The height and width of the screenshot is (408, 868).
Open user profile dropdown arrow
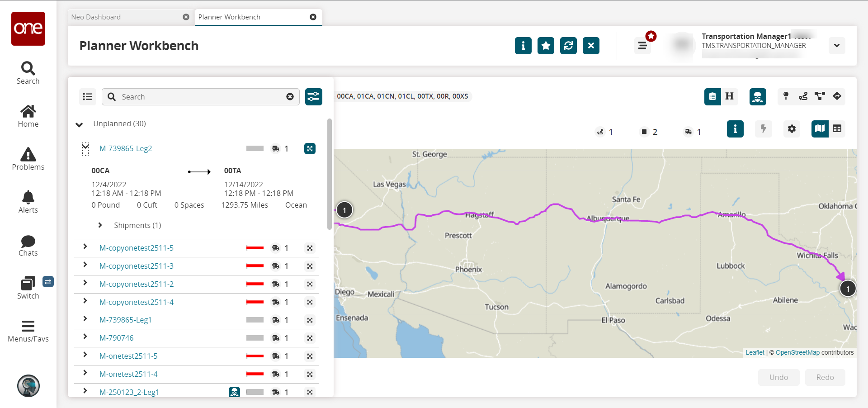(837, 46)
